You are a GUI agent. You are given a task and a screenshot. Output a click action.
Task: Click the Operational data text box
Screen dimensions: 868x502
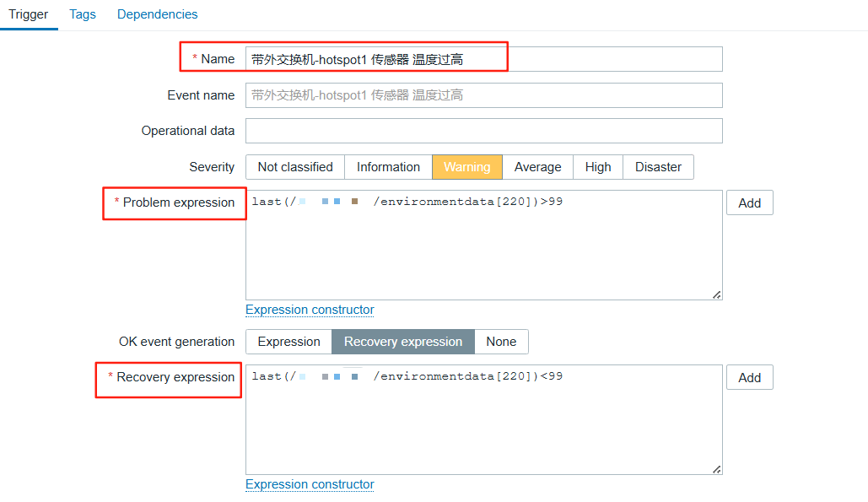pos(483,131)
